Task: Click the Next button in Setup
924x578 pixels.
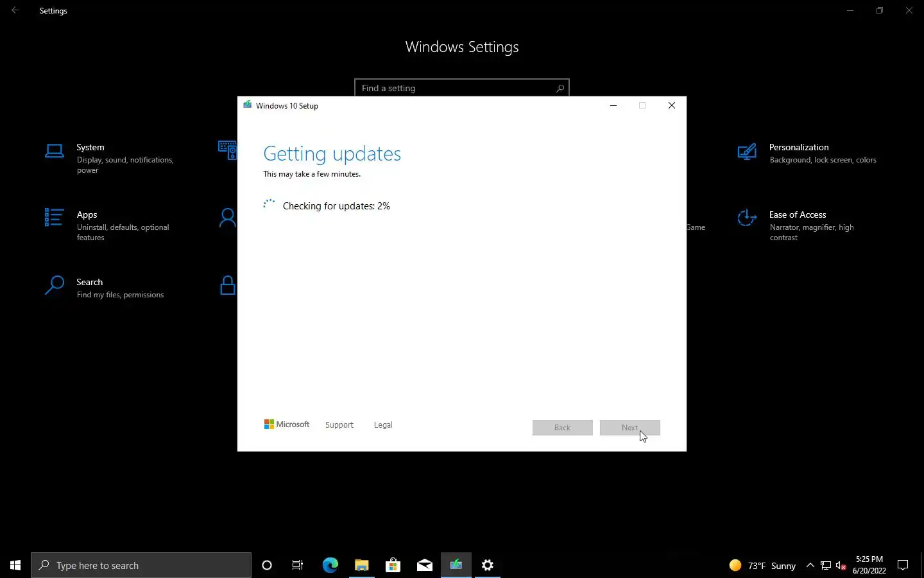Action: click(x=629, y=428)
